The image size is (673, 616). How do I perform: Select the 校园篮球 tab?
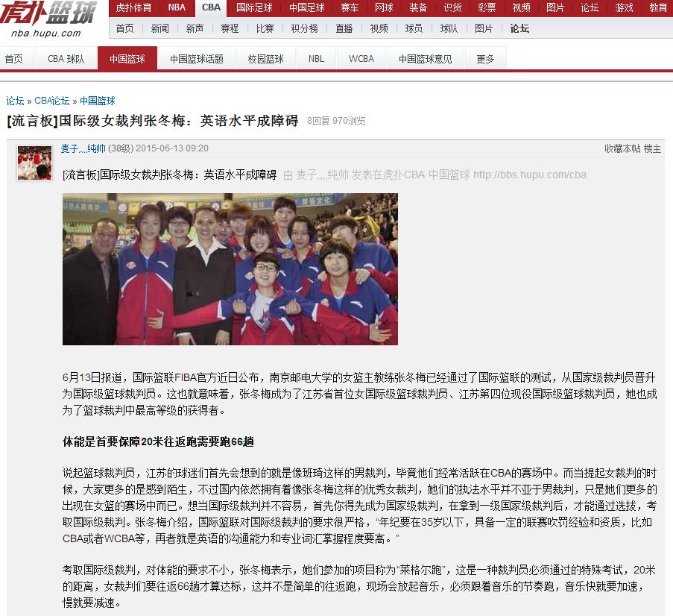click(x=266, y=59)
